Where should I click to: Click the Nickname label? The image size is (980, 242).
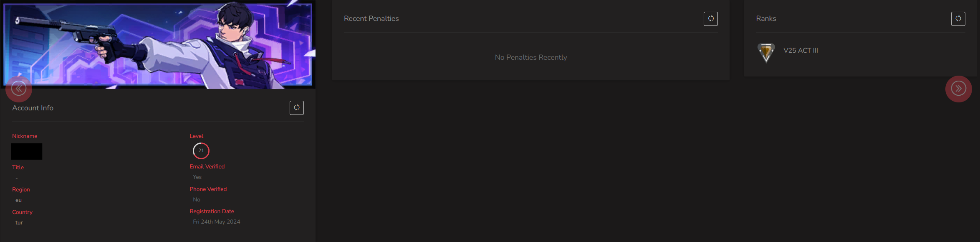pyautogui.click(x=25, y=136)
